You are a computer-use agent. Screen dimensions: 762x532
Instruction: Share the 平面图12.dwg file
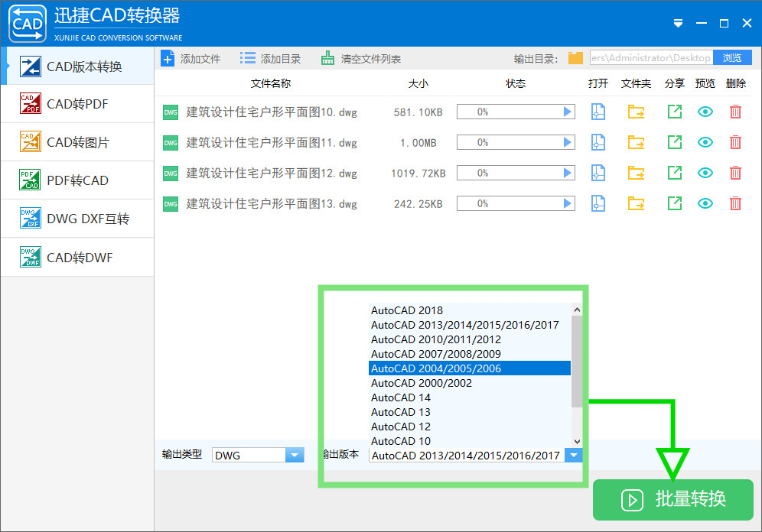coord(675,173)
